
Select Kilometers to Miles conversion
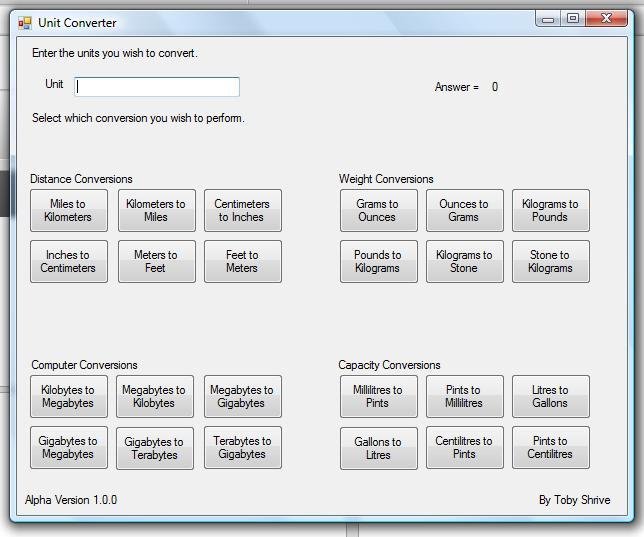tap(156, 210)
